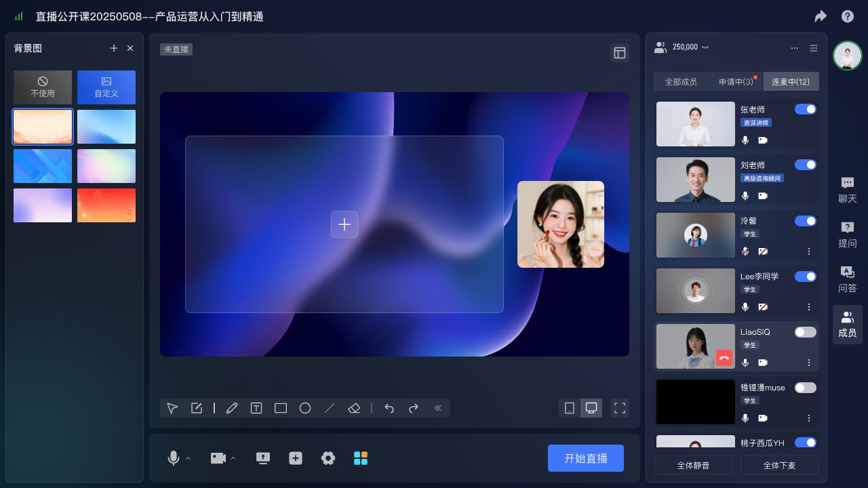Viewport: 868px width, 488px height.
Task: Expand the camera device dropdown
Action: [x=233, y=458]
